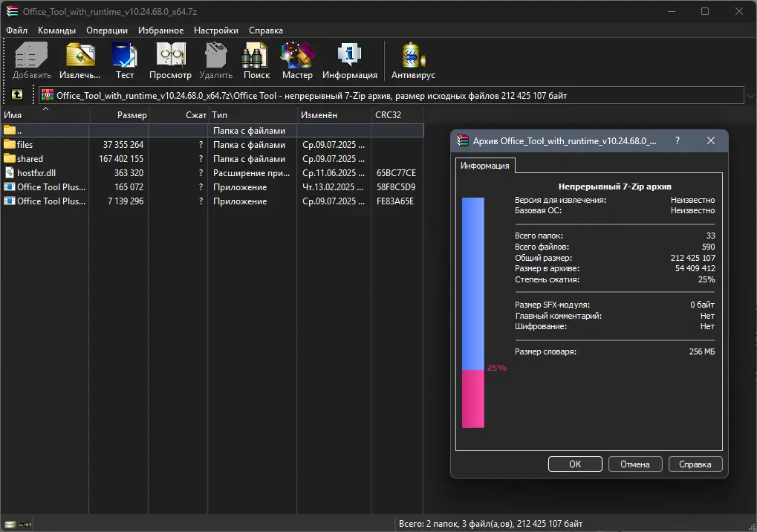This screenshot has width=757, height=532.
Task: Click the Справка button
Action: [695, 464]
